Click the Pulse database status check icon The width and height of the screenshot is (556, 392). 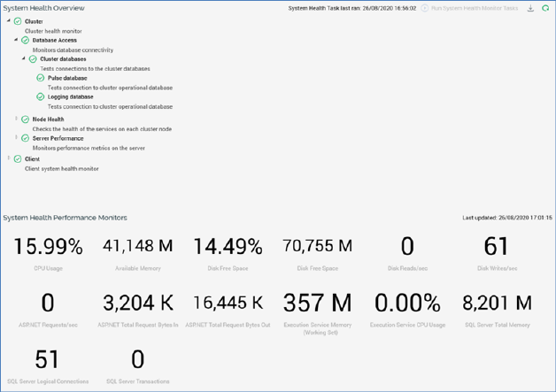click(41, 78)
